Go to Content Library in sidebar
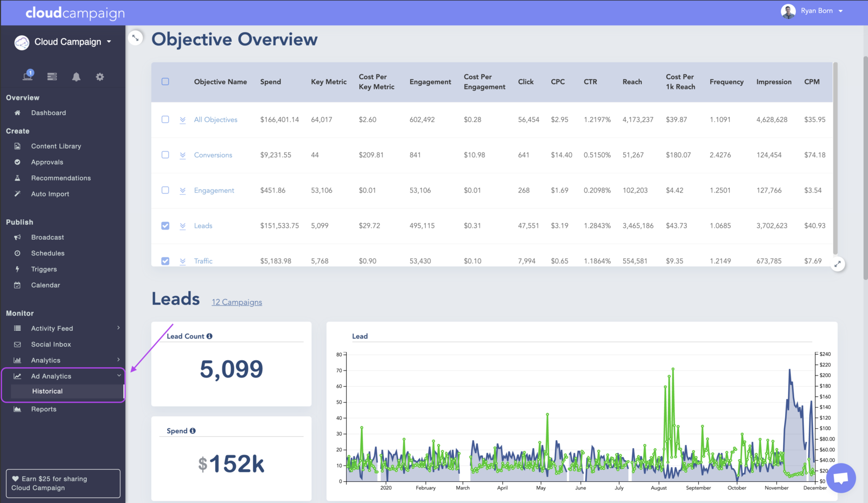The height and width of the screenshot is (503, 868). pos(56,147)
